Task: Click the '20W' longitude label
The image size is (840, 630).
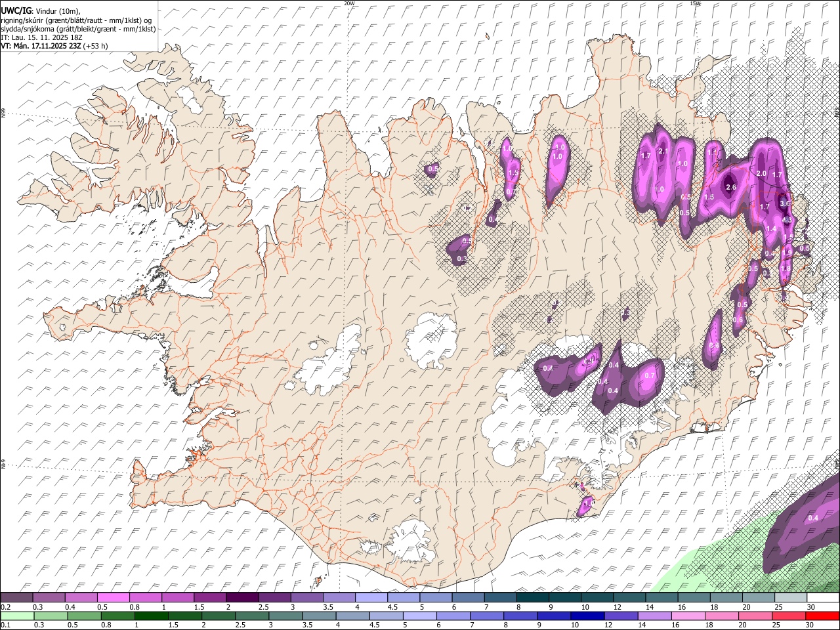Action: point(349,3)
